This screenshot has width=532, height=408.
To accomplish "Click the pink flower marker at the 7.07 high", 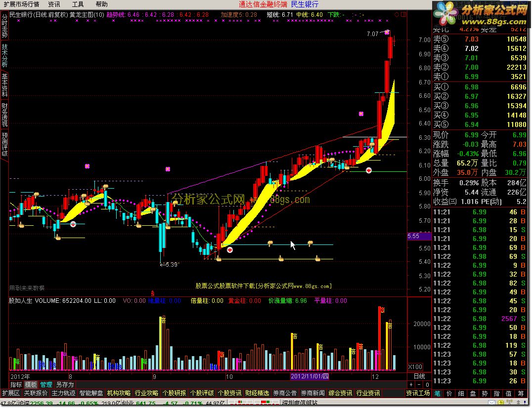I will coord(387,32).
